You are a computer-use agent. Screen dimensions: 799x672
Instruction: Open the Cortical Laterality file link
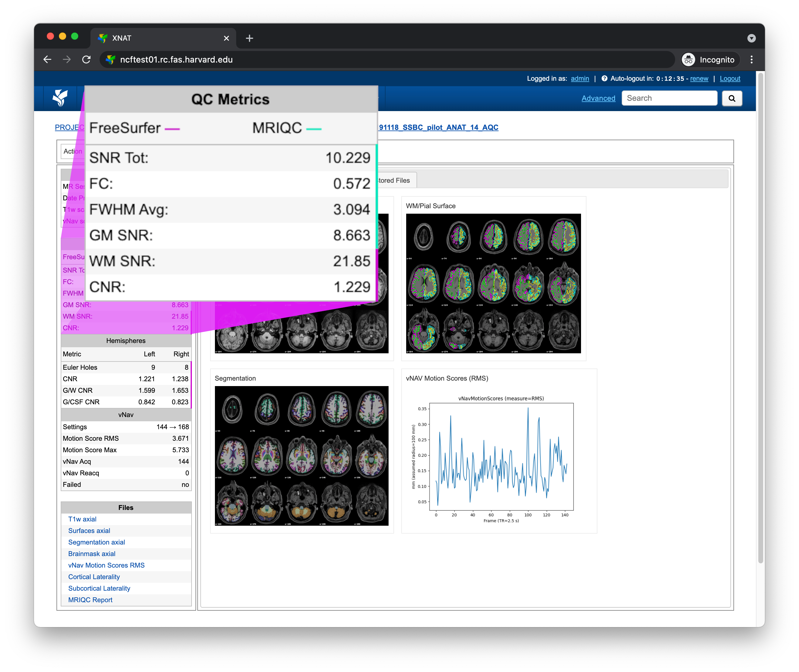94,576
